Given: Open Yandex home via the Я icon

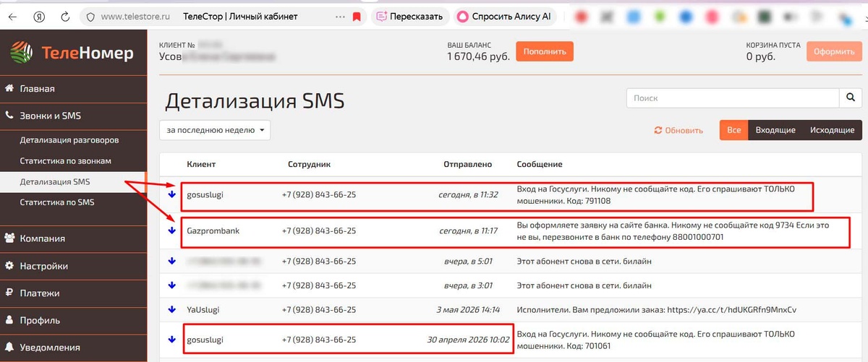Looking at the screenshot, I should 40,16.
